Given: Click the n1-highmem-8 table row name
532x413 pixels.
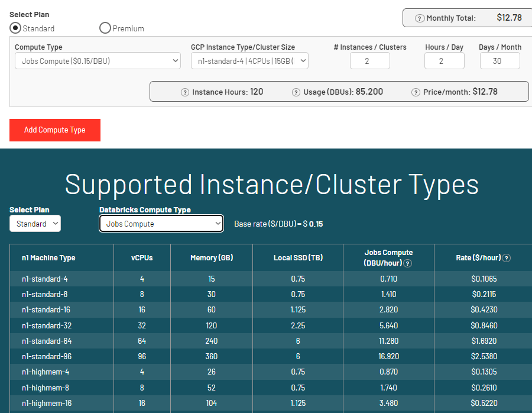Looking at the screenshot, I should [46, 388].
